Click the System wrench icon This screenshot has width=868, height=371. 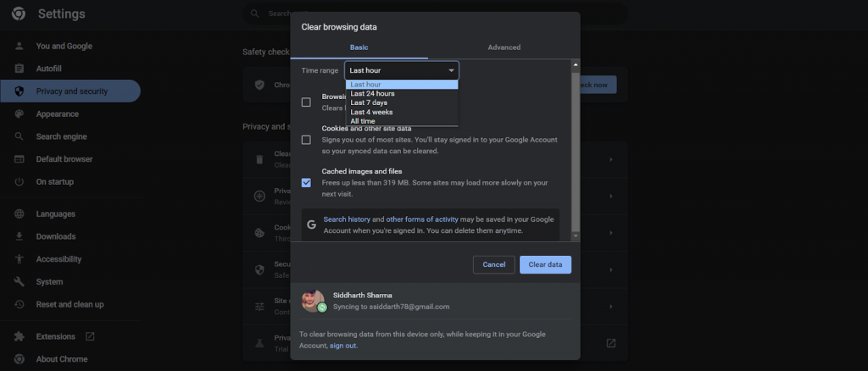19,281
